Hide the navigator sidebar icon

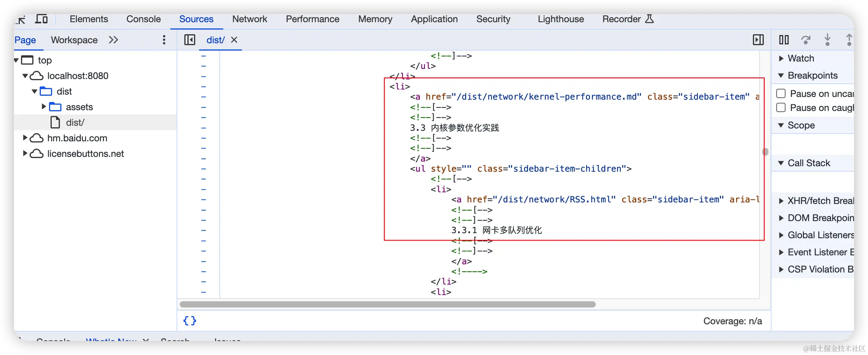(190, 40)
